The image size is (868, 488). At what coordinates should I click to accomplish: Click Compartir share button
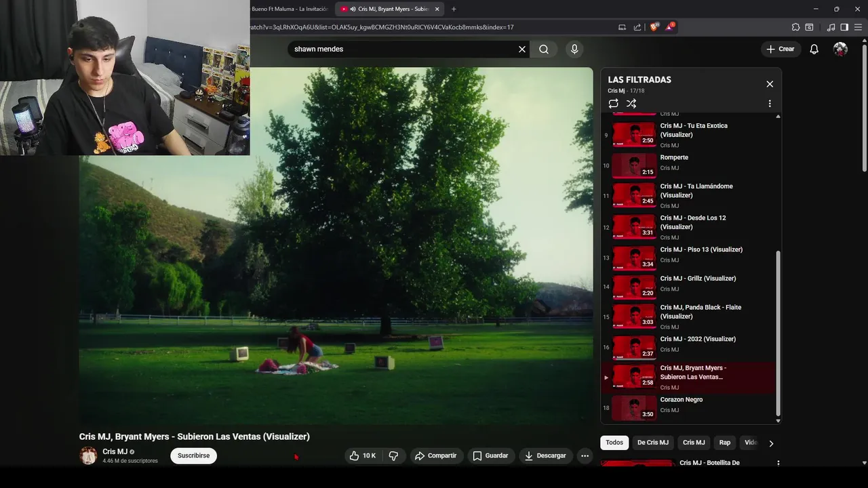coord(435,456)
